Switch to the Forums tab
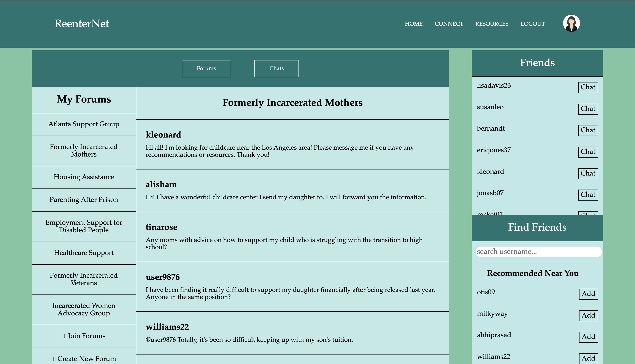635x364 pixels. (206, 68)
